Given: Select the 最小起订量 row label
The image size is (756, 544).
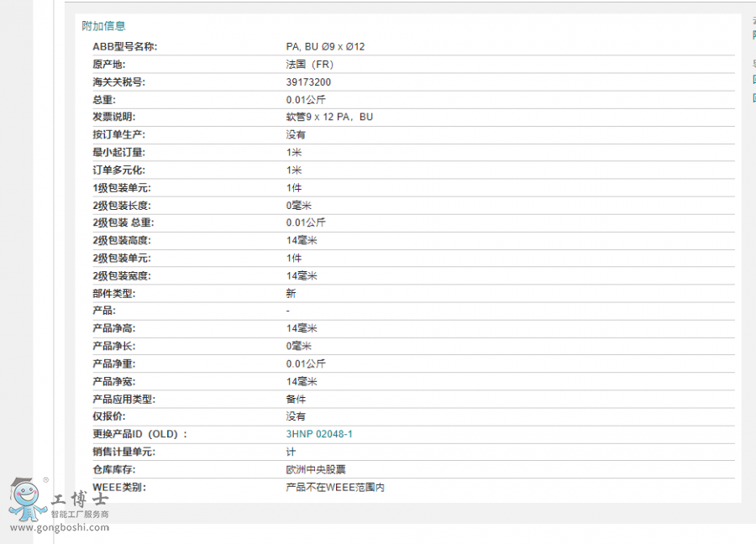Looking at the screenshot, I should pyautogui.click(x=118, y=152).
